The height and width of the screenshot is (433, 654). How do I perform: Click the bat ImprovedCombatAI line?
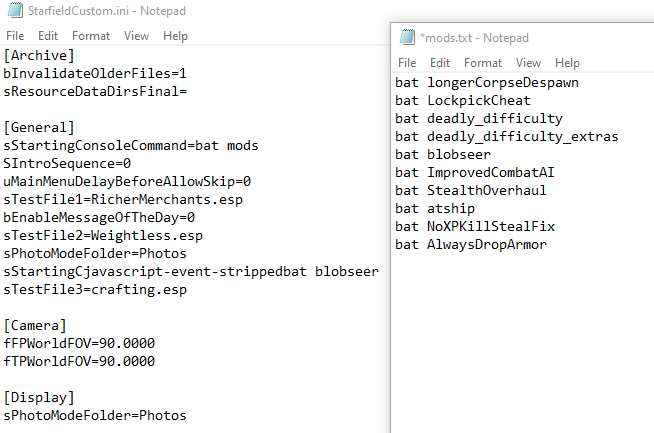[x=475, y=173]
